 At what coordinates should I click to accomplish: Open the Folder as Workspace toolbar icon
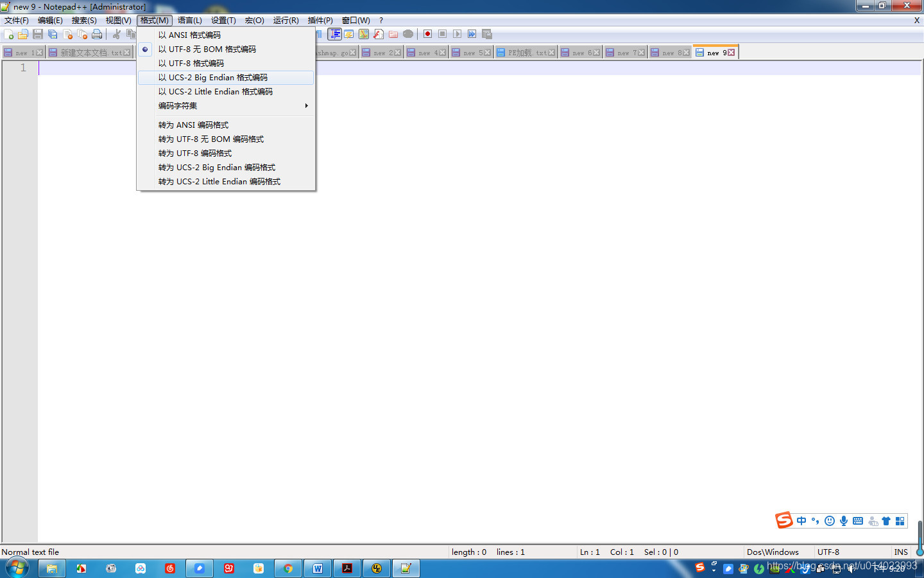pos(393,34)
